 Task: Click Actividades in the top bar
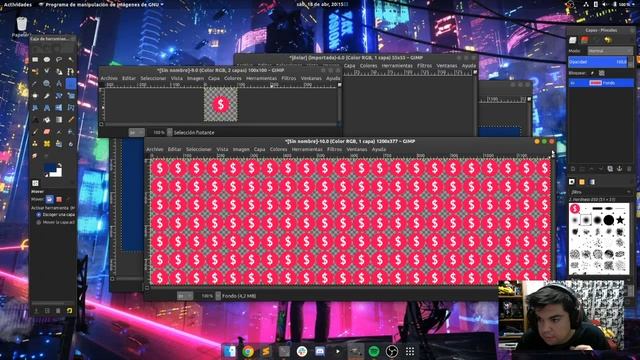coord(18,4)
